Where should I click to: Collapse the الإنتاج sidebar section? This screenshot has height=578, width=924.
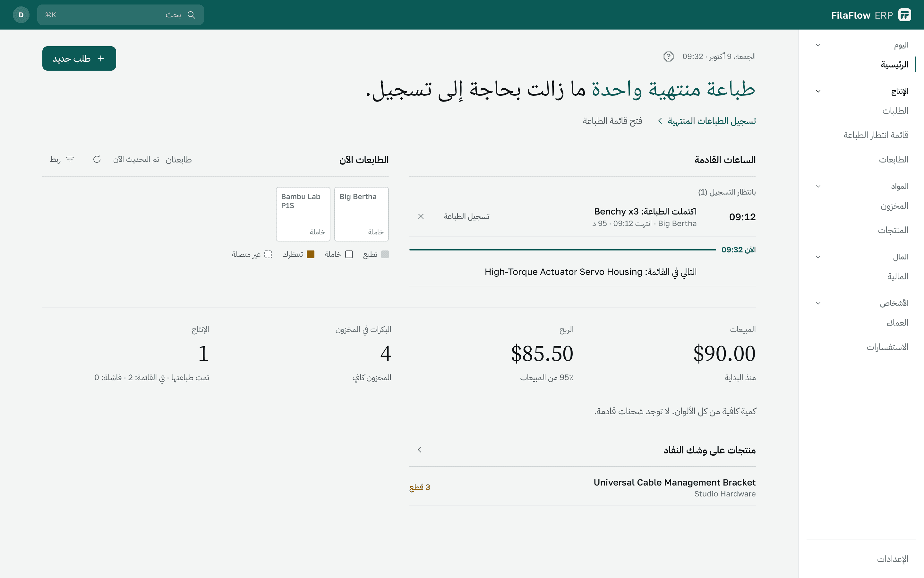tap(818, 92)
